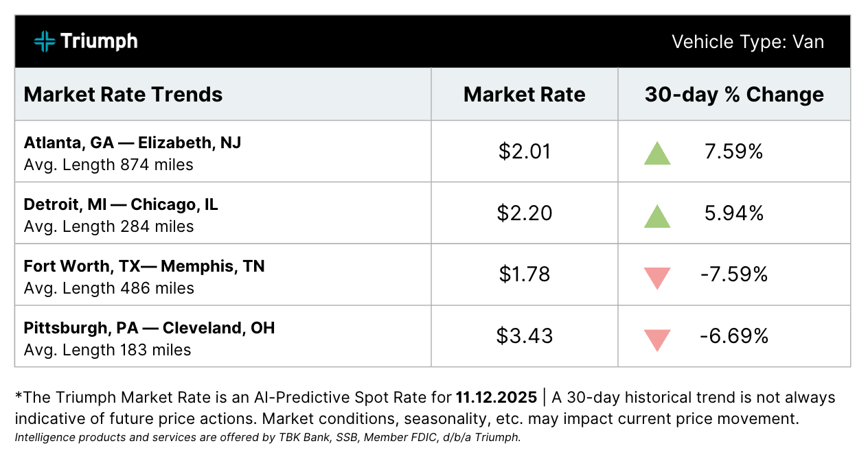Click the $2.01 market rate value
868x472 pixels.
[x=525, y=152]
